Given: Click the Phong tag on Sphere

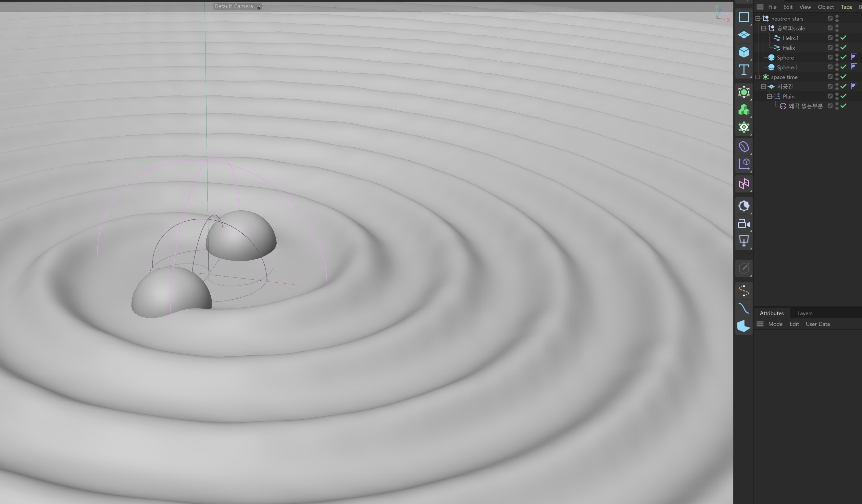Looking at the screenshot, I should (x=854, y=56).
